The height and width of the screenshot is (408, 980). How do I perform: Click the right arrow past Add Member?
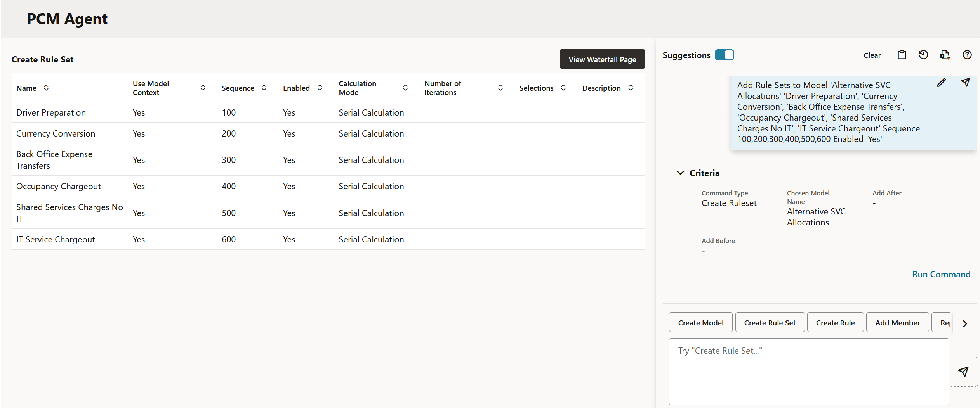pyautogui.click(x=965, y=323)
